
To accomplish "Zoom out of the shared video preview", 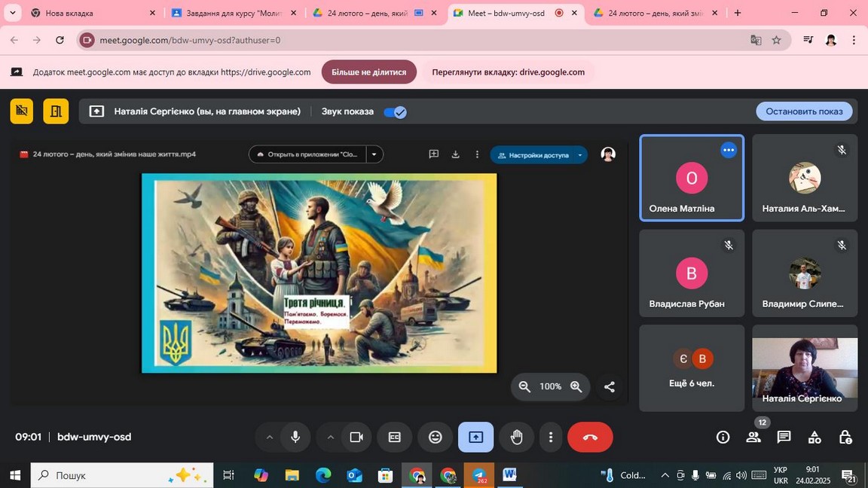I will point(524,387).
